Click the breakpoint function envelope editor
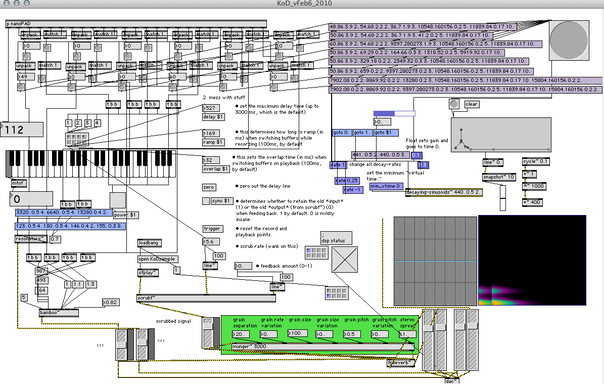Viewport: 604px width, 384px height. pyautogui.click(x=501, y=135)
